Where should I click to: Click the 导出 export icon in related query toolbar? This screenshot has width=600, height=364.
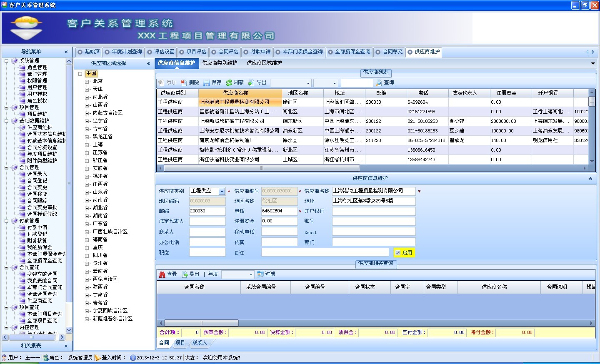185,274
